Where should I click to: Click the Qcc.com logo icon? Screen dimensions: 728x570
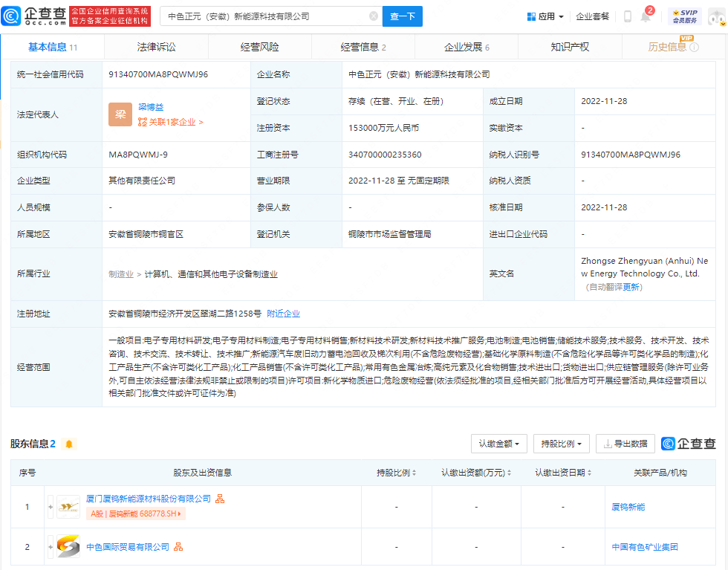click(11, 16)
